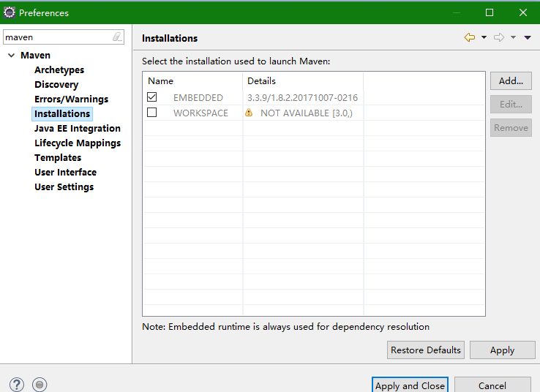Go to Lifecycle Mappings page
Screen dimensions: 540x392
[x=78, y=143]
